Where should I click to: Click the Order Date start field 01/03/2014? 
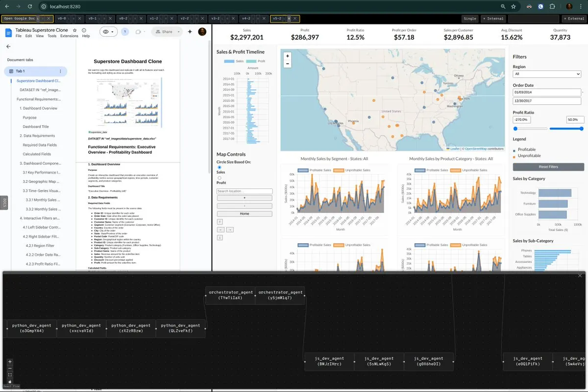tap(546, 92)
